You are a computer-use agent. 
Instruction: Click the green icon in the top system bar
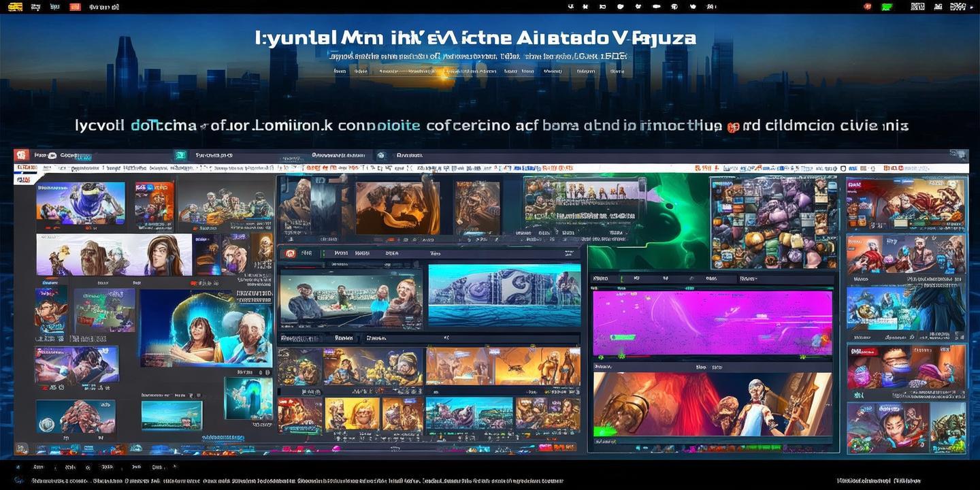click(x=887, y=6)
